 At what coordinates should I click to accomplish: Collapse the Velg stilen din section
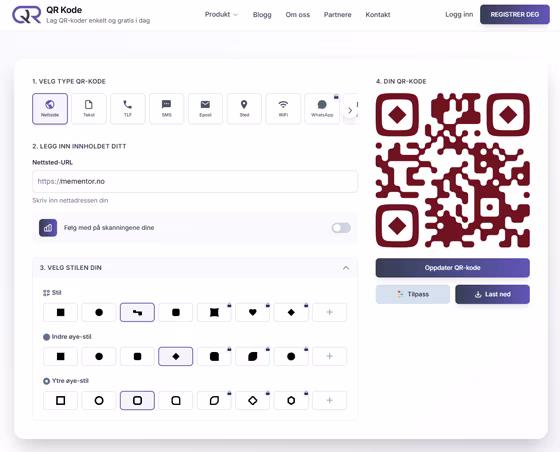pos(346,268)
